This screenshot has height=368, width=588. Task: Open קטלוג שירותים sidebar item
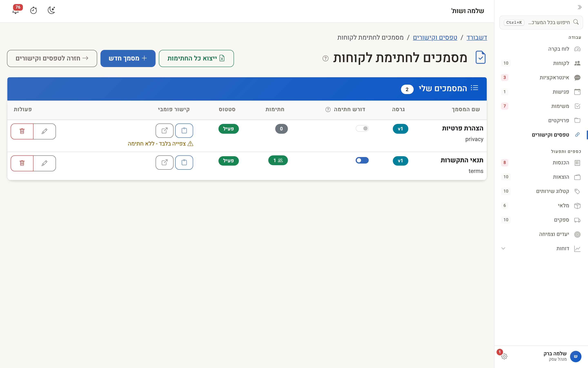click(x=541, y=191)
